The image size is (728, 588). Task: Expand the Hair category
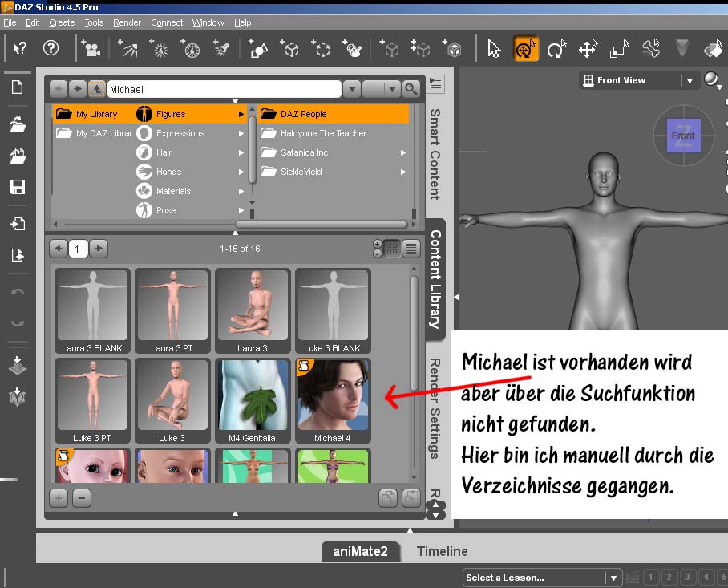pos(241,152)
